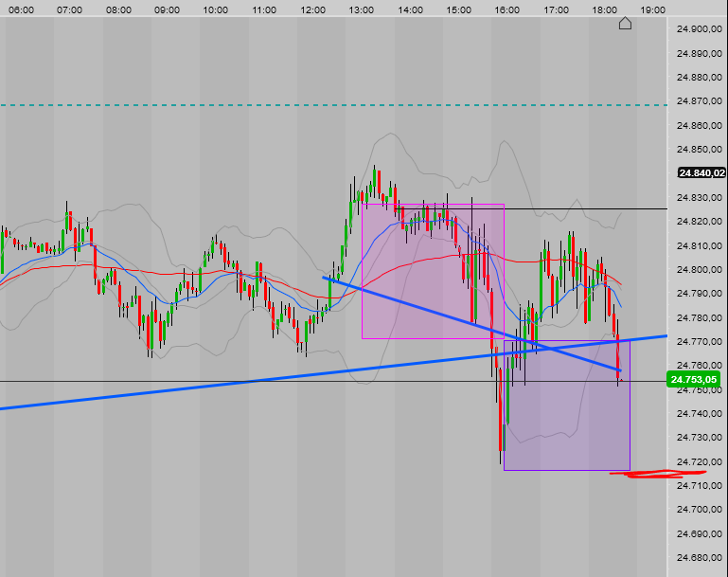Select the green 24.753,05 current price label
728x577 pixels.
tap(694, 380)
